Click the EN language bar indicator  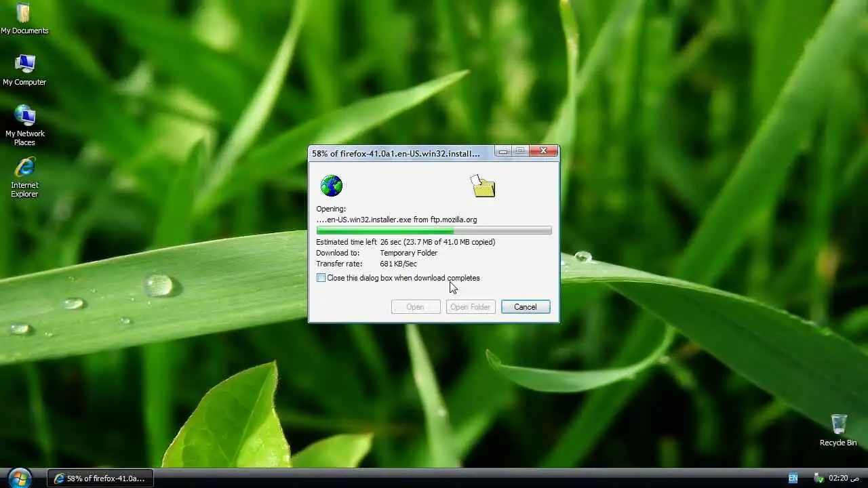tap(793, 478)
